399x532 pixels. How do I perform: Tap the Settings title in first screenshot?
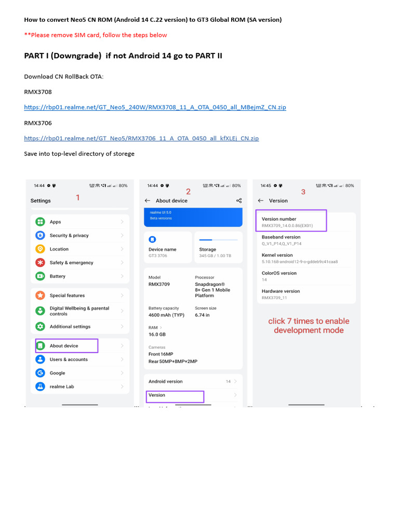tap(41, 201)
